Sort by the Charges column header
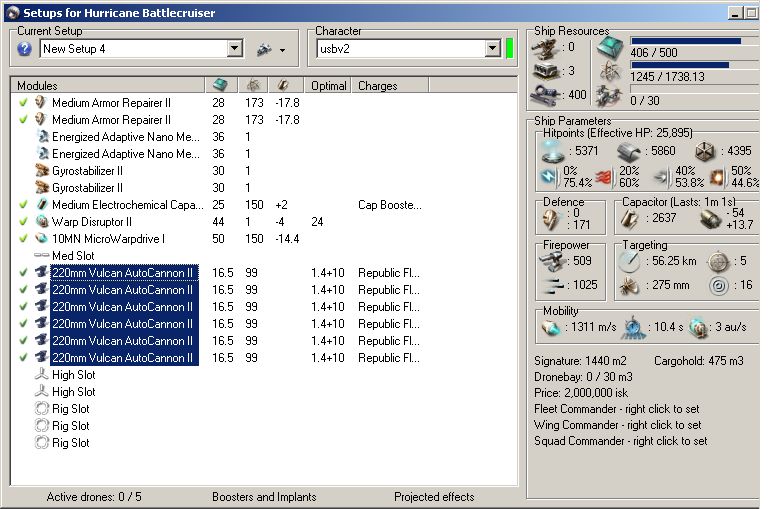Screen dimensions: 784x509 click(x=390, y=86)
